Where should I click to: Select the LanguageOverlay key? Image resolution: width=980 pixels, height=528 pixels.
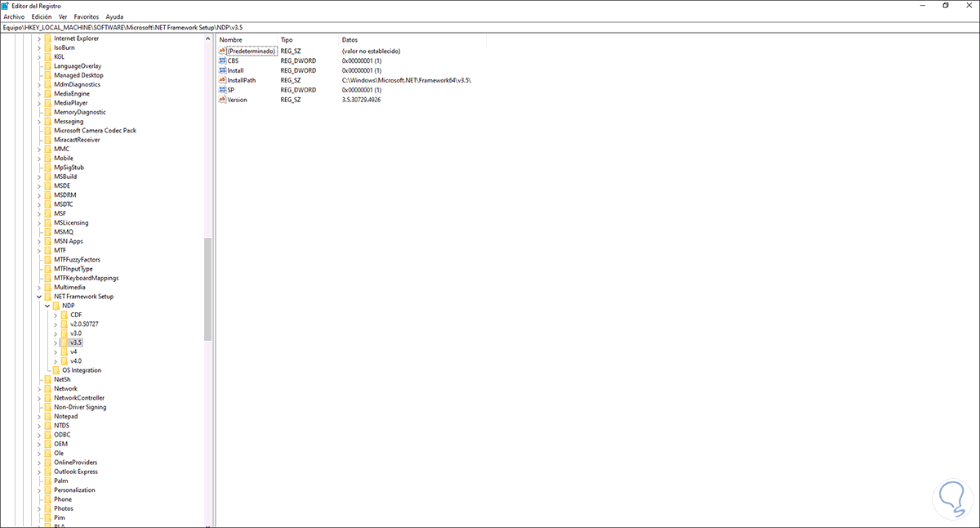coord(78,66)
